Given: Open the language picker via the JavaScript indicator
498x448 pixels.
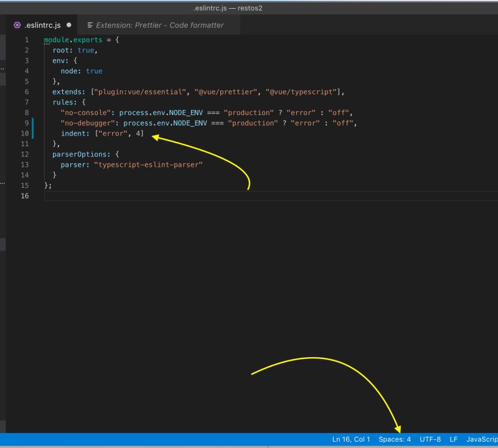Looking at the screenshot, I should (x=482, y=439).
